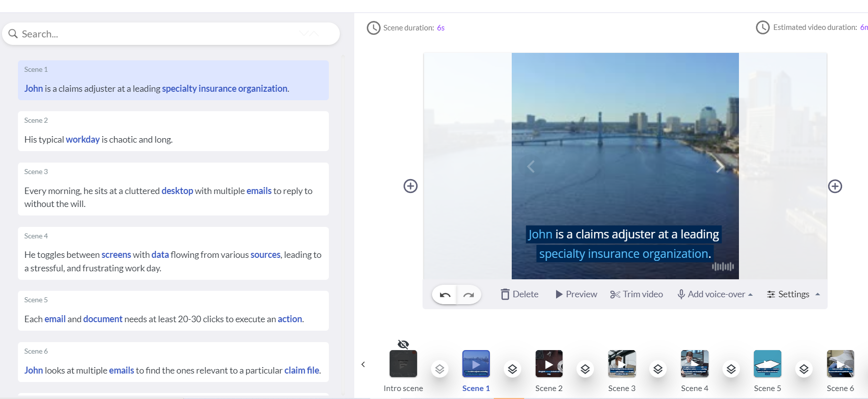Select the Scene 3 script card label
The width and height of the screenshot is (868, 399).
tap(36, 172)
